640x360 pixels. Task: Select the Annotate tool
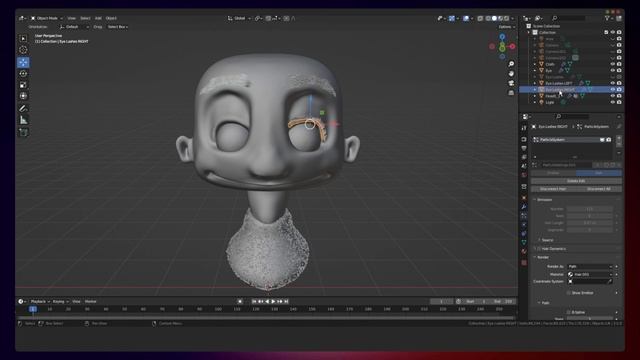point(23,109)
